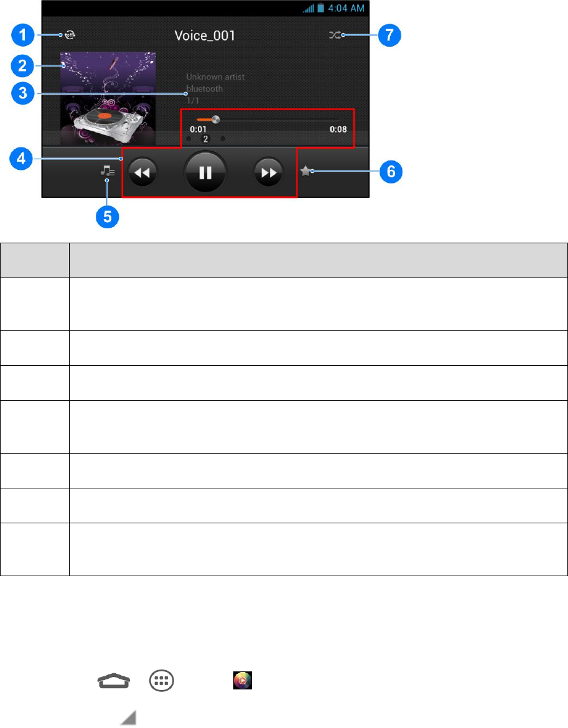The height and width of the screenshot is (728, 568).
Task: Click the battery icon in status bar
Action: (x=320, y=8)
